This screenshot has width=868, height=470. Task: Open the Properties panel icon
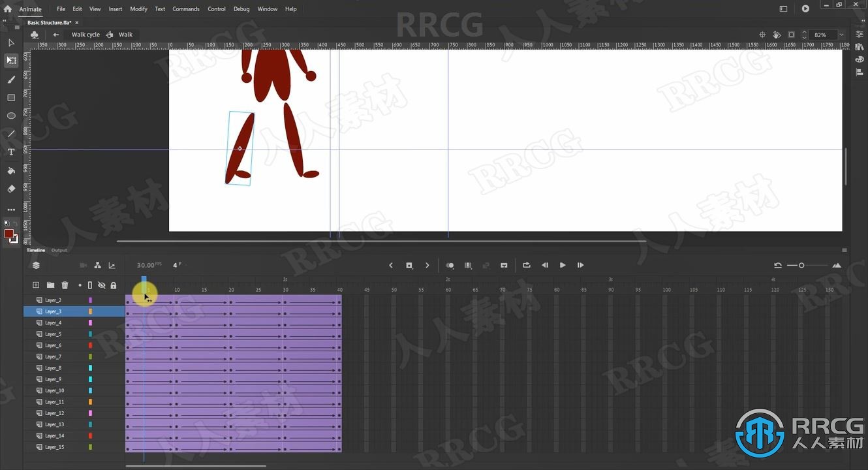(860, 34)
